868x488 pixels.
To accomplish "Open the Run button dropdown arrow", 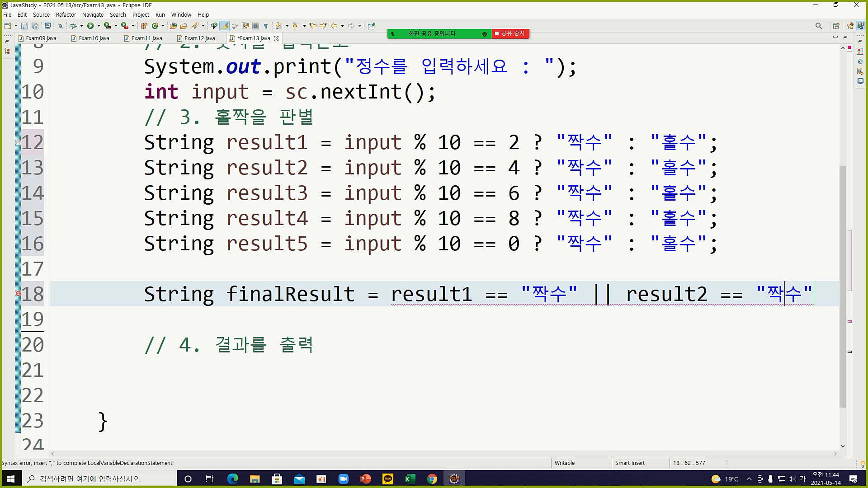I will (x=99, y=26).
